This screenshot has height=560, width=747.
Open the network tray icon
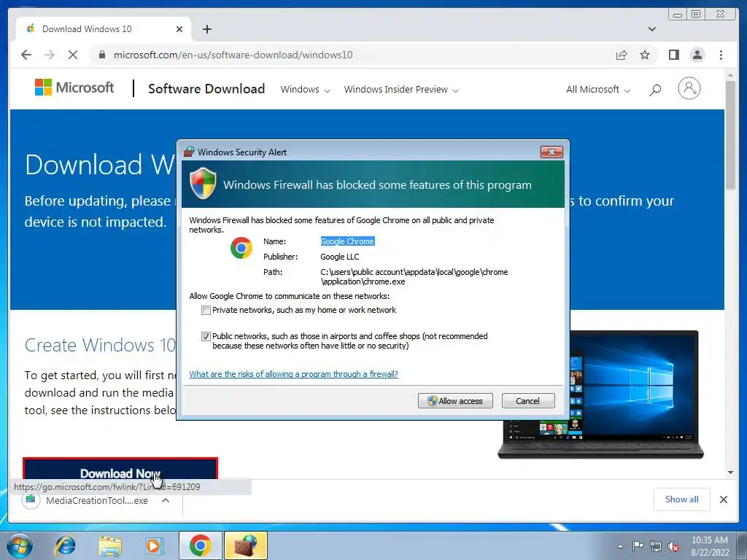[656, 546]
